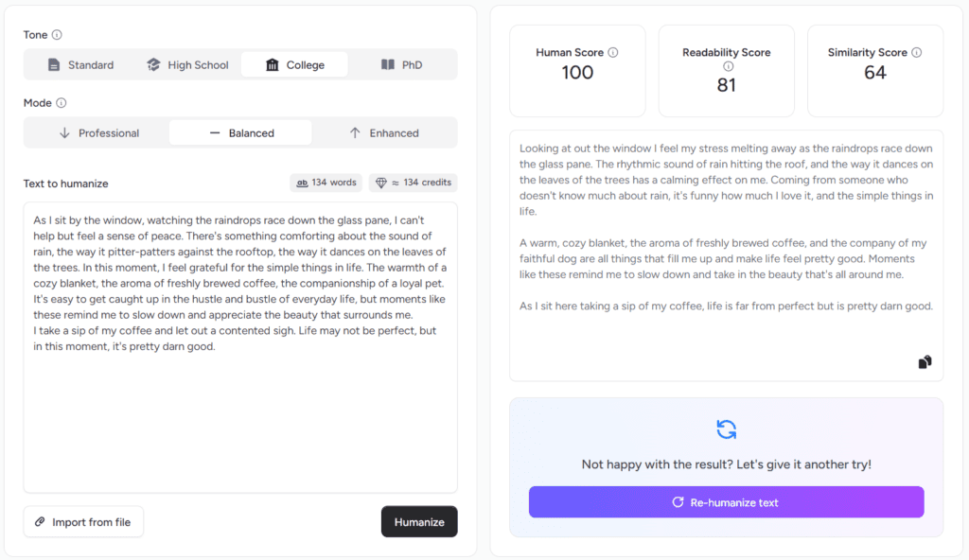Set mode to Enhanced
Screen dimensions: 969x560
[383, 133]
